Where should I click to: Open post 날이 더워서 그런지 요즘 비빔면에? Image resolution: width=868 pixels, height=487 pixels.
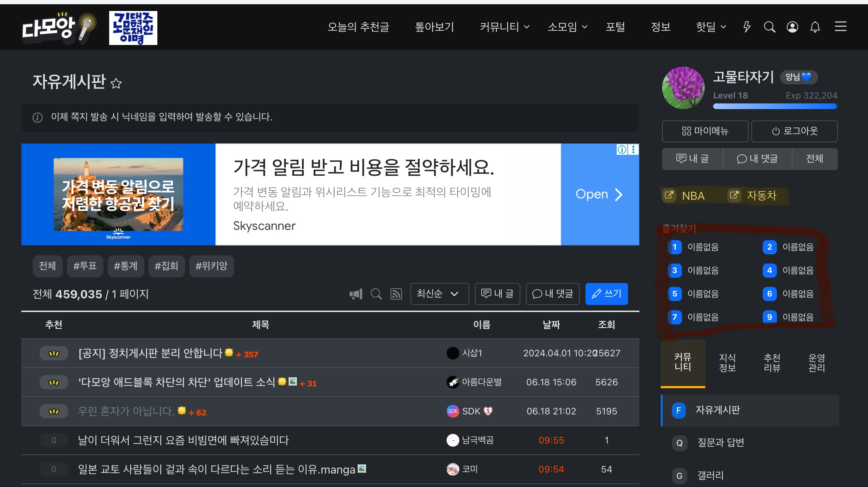[x=184, y=441]
